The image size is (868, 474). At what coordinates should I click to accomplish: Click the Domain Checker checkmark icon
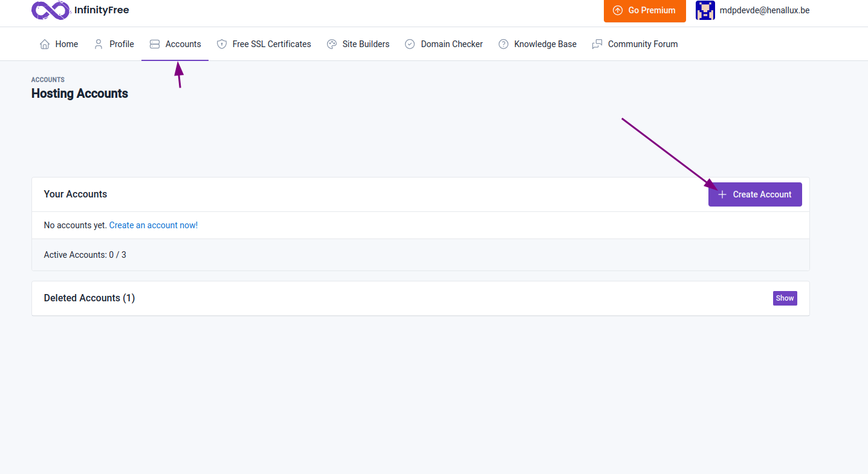point(410,44)
